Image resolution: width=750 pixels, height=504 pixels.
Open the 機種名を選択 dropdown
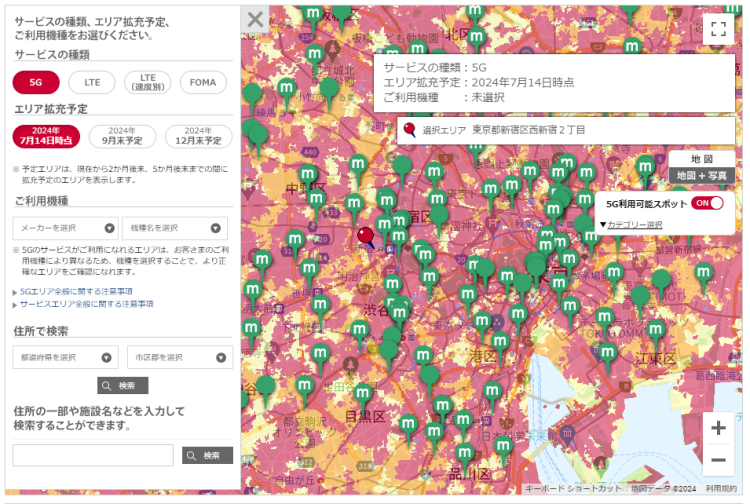point(175,228)
